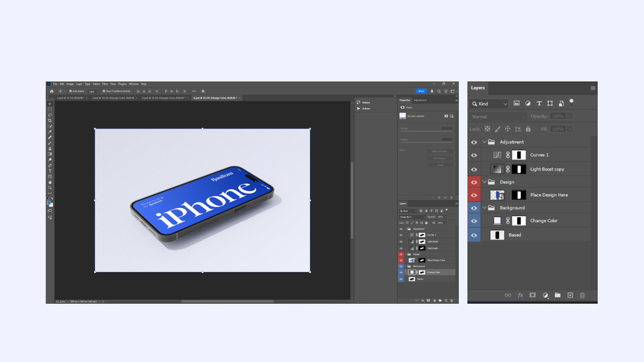Select the Lasso tool

[50, 115]
